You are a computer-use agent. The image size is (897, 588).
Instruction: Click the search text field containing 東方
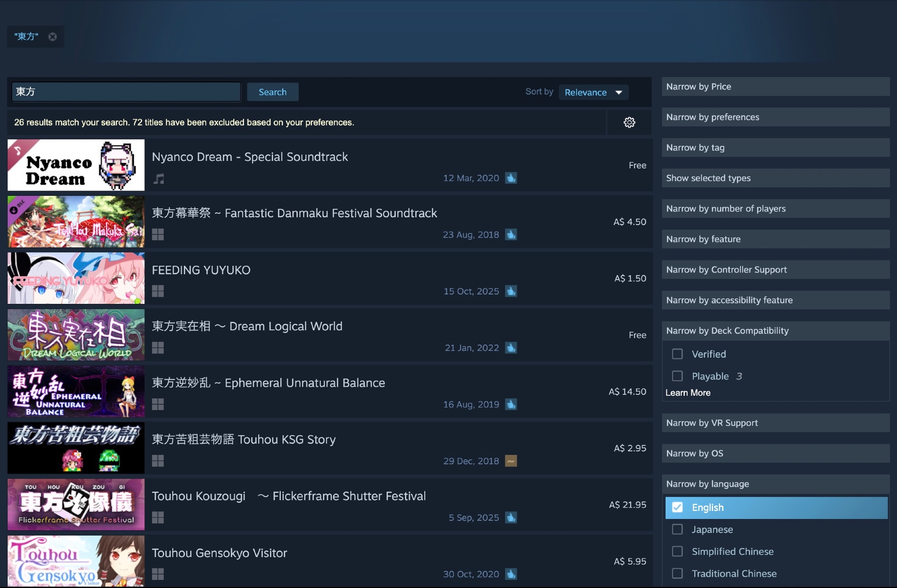coord(126,92)
